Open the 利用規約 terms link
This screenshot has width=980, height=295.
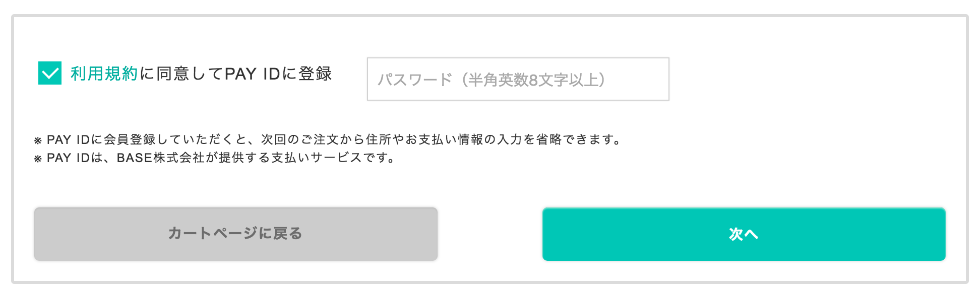[104, 73]
